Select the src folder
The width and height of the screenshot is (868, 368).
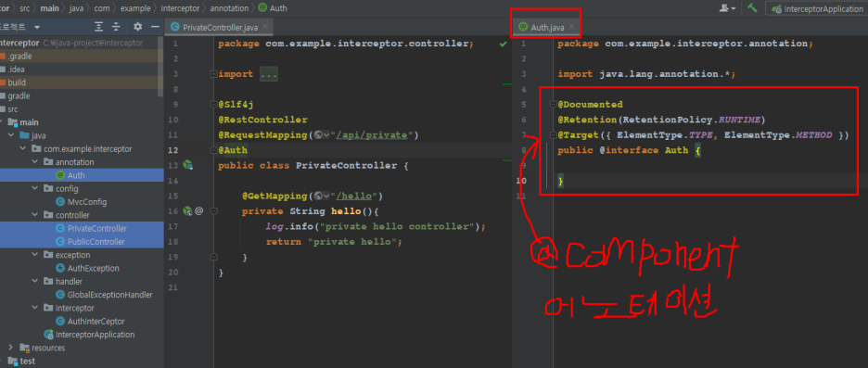click(9, 109)
